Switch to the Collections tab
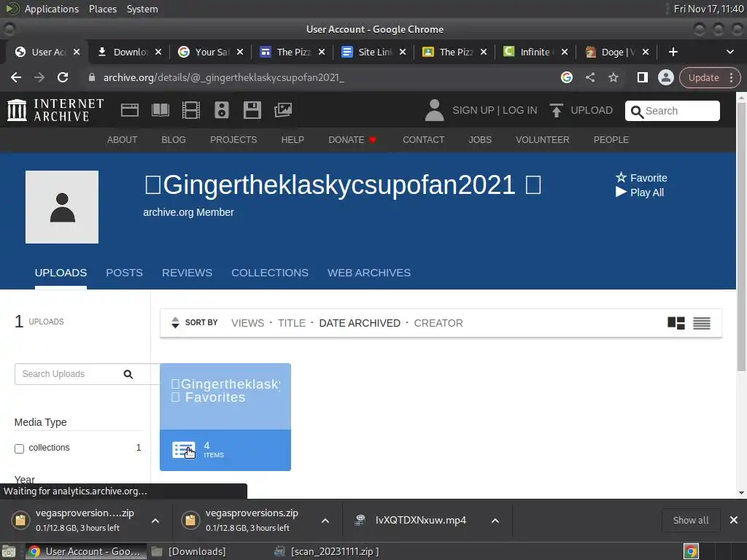This screenshot has width=747, height=560. pos(270,273)
